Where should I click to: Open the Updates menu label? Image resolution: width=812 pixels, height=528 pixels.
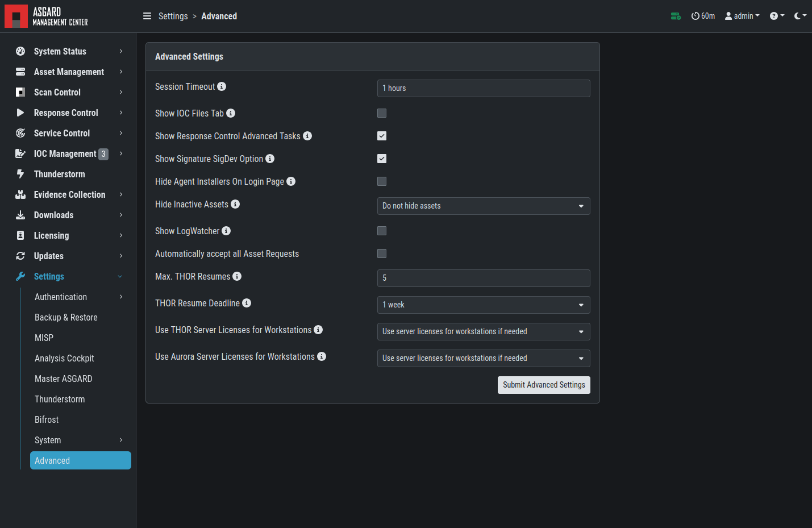coord(48,256)
